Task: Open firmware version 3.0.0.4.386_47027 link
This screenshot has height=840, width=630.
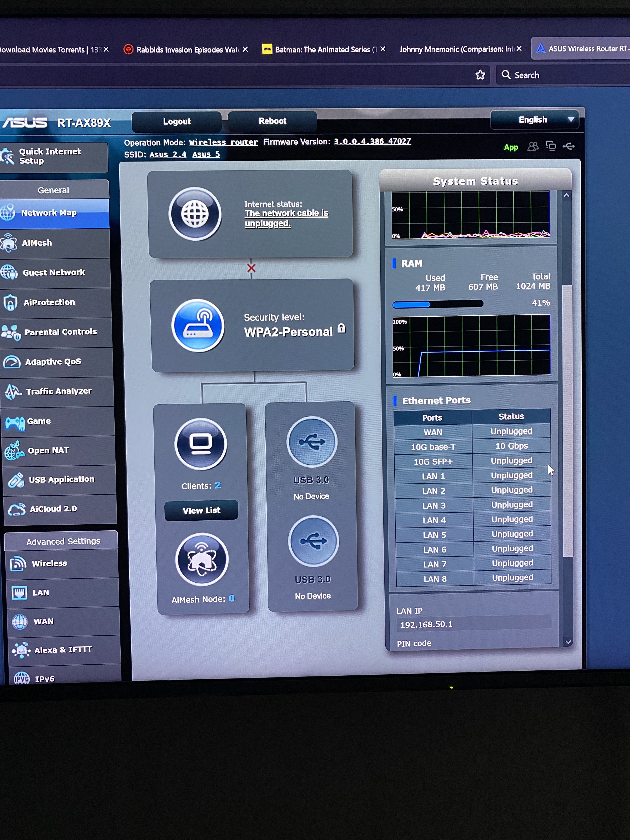Action: 372,141
